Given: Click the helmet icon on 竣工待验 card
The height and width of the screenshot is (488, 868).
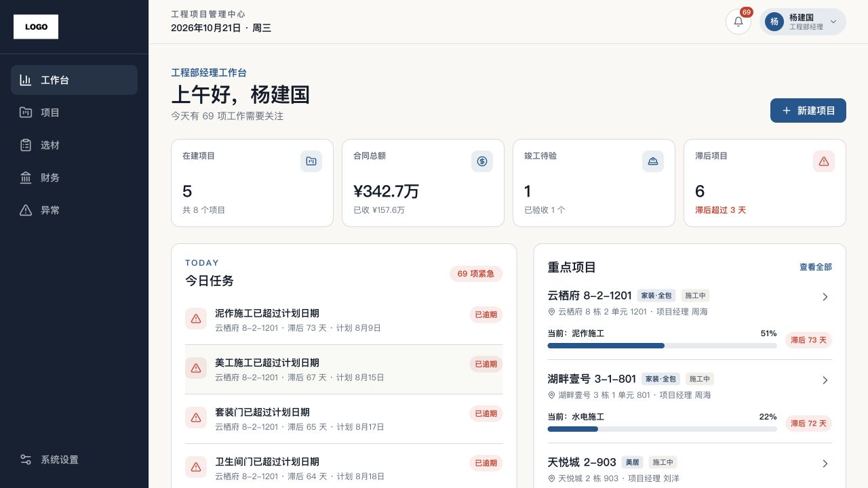Looking at the screenshot, I should (x=653, y=161).
